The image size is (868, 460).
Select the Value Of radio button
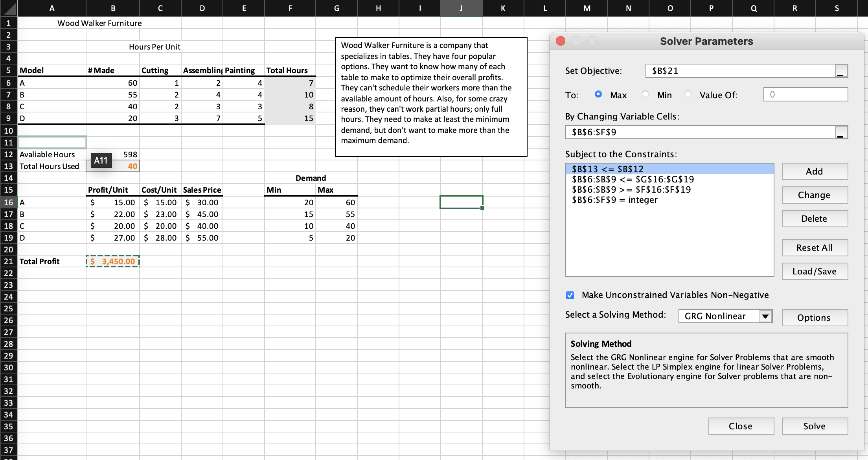pyautogui.click(x=688, y=94)
